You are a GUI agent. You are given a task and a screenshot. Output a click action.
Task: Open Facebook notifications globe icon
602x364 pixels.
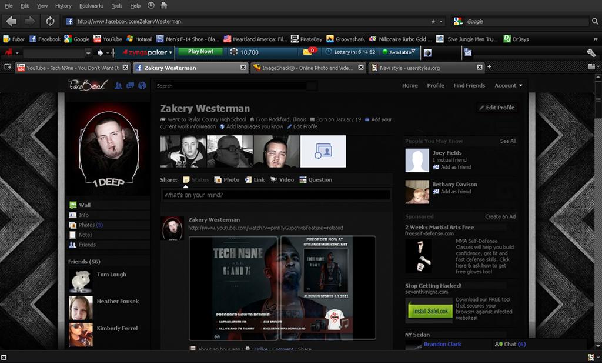click(x=142, y=86)
